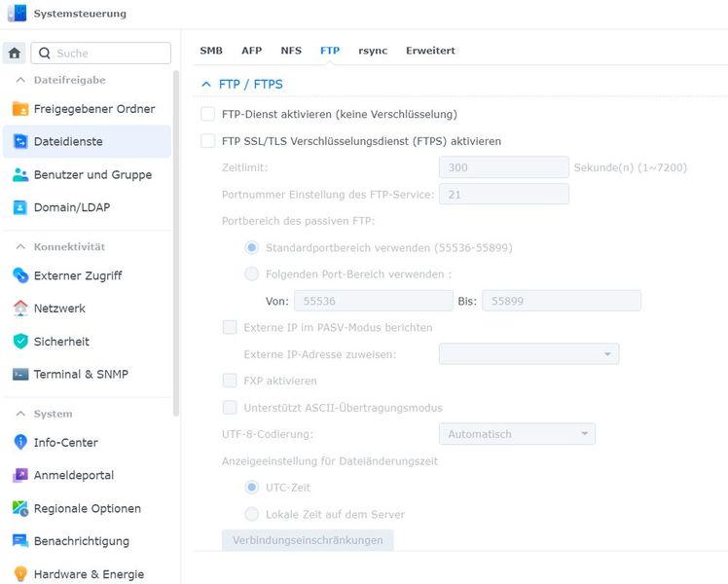Click the home icon in the sidebar
The image size is (728, 584).
(x=15, y=54)
